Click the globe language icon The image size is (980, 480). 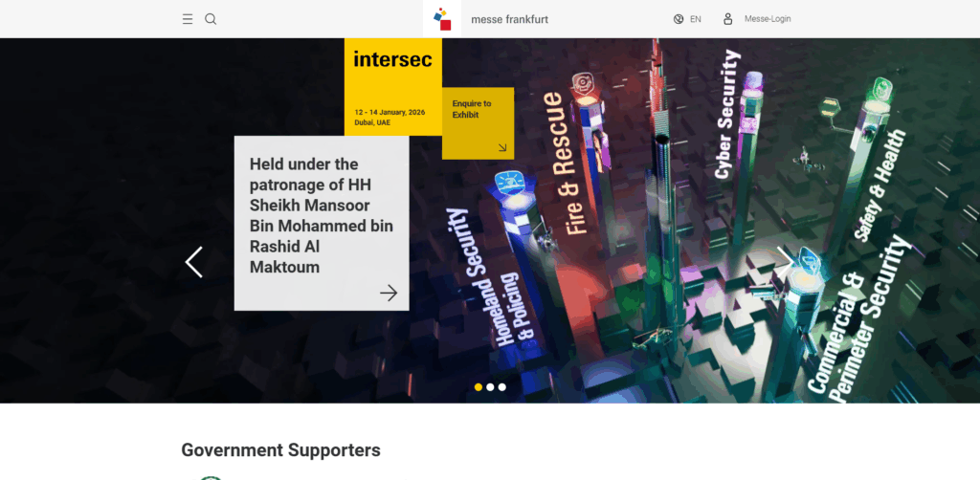679,19
